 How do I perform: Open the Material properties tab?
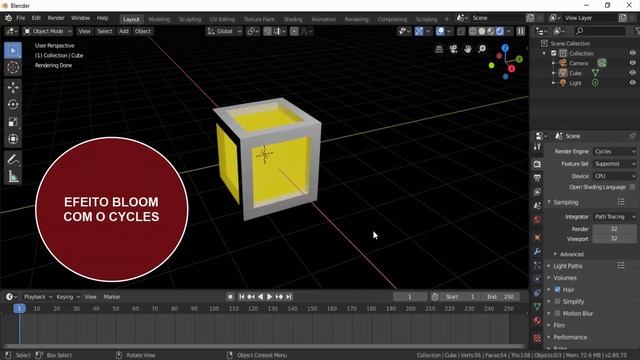tap(537, 320)
